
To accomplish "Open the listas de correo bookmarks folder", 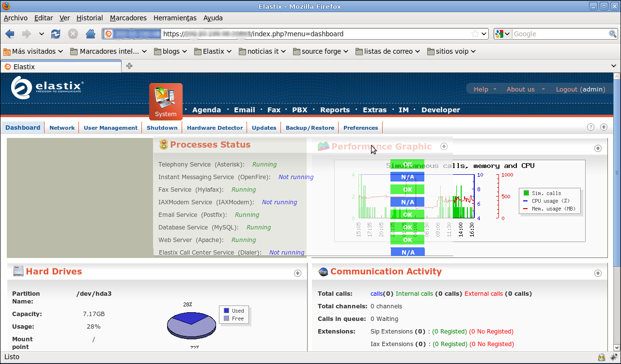I will pos(388,51).
